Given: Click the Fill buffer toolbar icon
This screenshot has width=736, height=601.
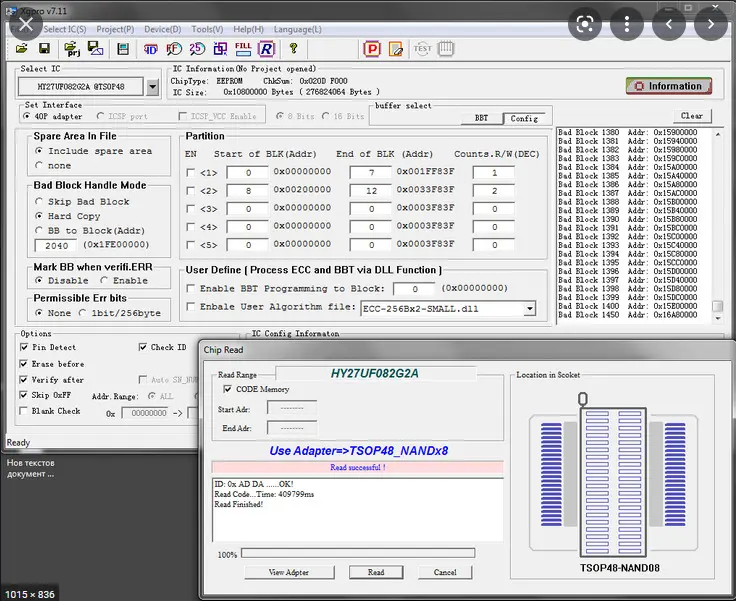Looking at the screenshot, I should (x=242, y=48).
